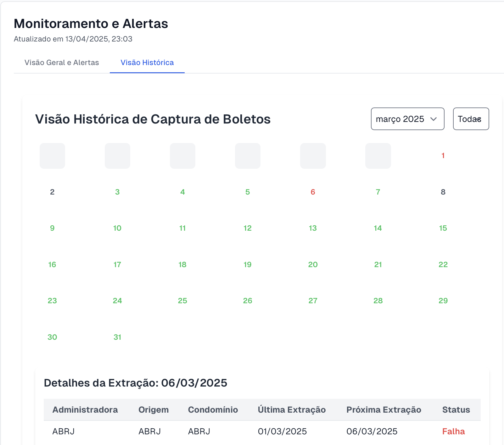Image resolution: width=504 pixels, height=445 pixels.
Task: Select day 18 in the calendar
Action: click(182, 265)
